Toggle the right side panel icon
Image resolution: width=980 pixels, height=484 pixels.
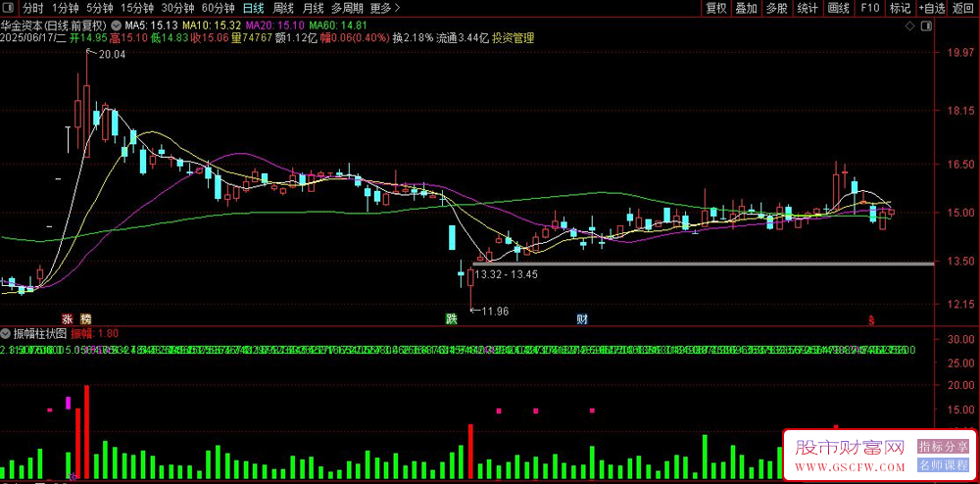tap(926, 26)
